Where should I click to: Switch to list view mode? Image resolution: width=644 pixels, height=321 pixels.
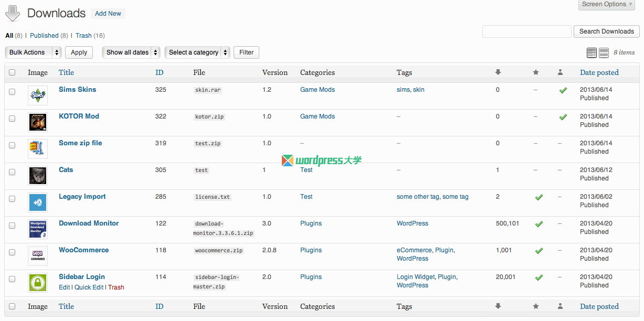pyautogui.click(x=592, y=52)
